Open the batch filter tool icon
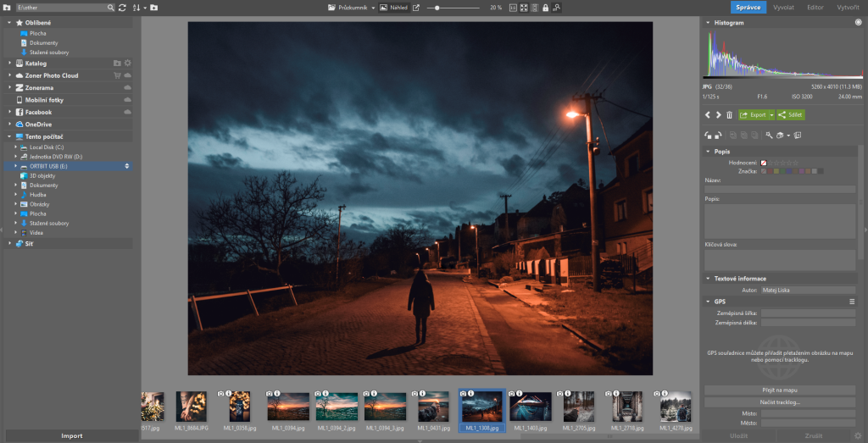This screenshot has height=443, width=868. click(780, 135)
